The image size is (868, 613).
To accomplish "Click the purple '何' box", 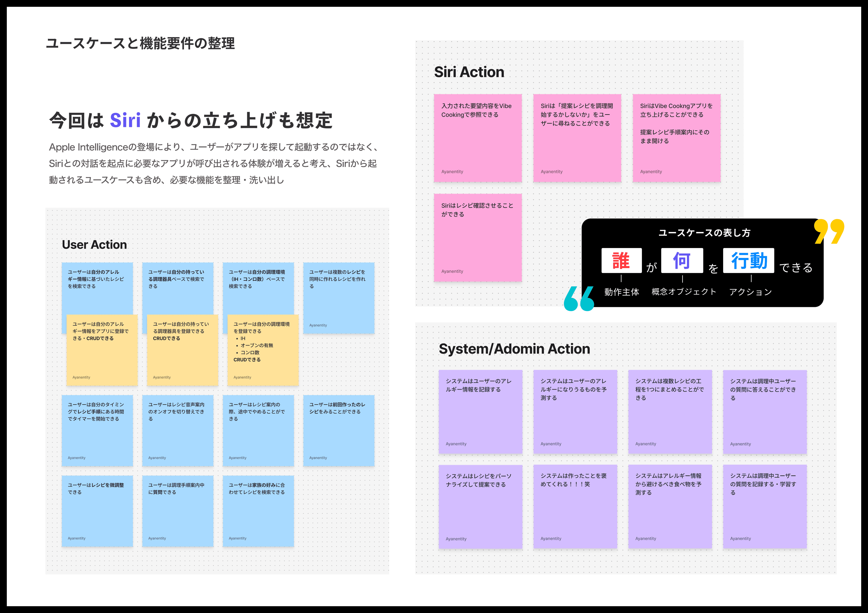I will tap(682, 260).
